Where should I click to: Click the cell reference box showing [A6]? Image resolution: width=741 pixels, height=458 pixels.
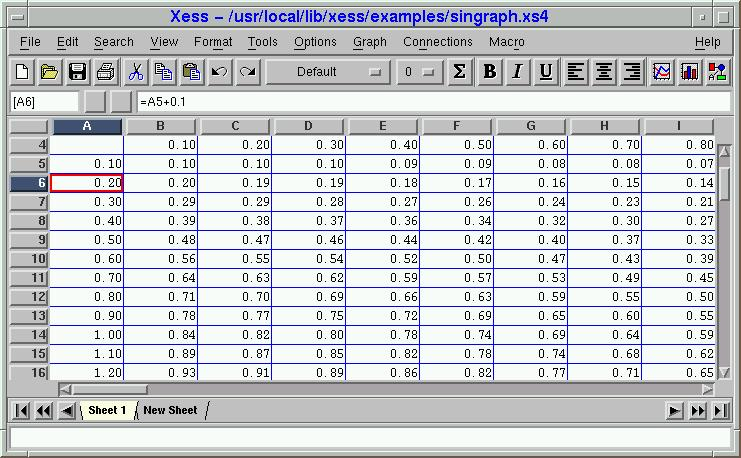tap(44, 102)
